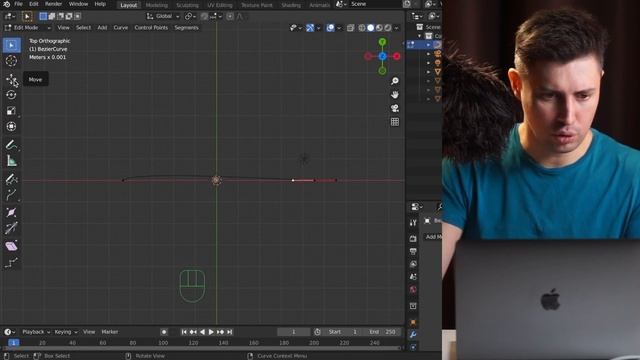Switch to the UV Editing workspace tab
Image resolution: width=640 pixels, height=360 pixels.
click(220, 5)
